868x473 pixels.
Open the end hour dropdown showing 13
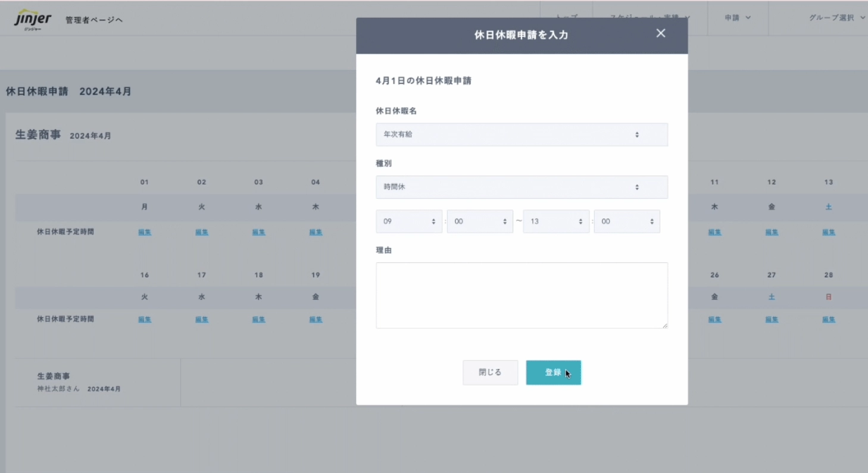coord(556,221)
